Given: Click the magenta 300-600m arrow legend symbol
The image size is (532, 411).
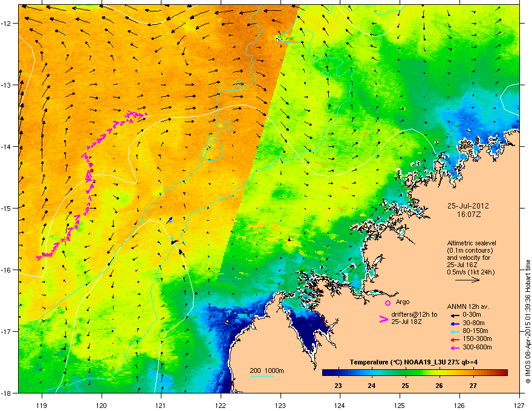Looking at the screenshot, I should click(455, 348).
